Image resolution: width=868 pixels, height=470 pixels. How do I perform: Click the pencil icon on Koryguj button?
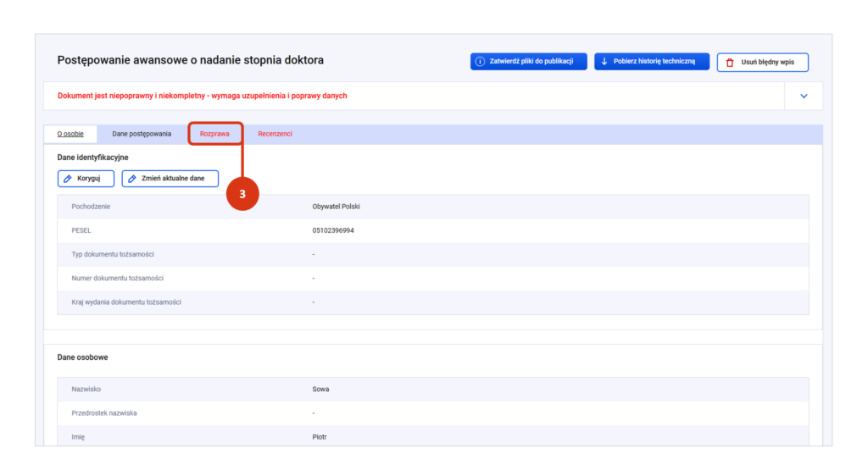click(x=69, y=179)
